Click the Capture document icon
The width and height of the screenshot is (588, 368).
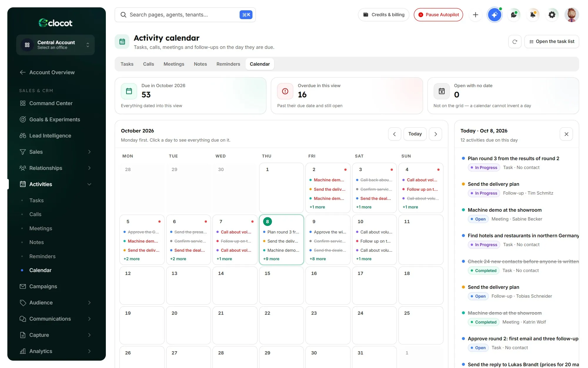tap(23, 335)
